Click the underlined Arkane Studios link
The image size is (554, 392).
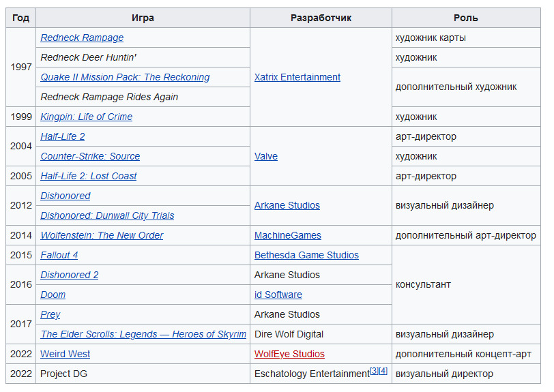click(287, 205)
